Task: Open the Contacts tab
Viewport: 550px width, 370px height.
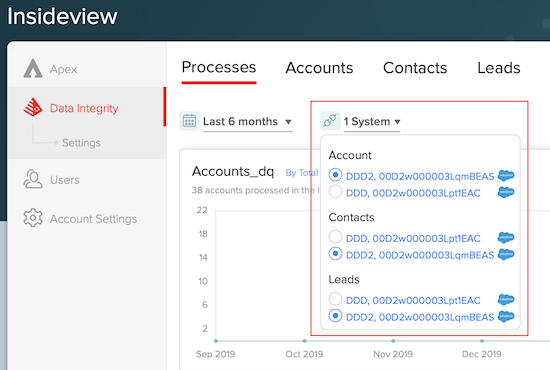Action: (415, 68)
